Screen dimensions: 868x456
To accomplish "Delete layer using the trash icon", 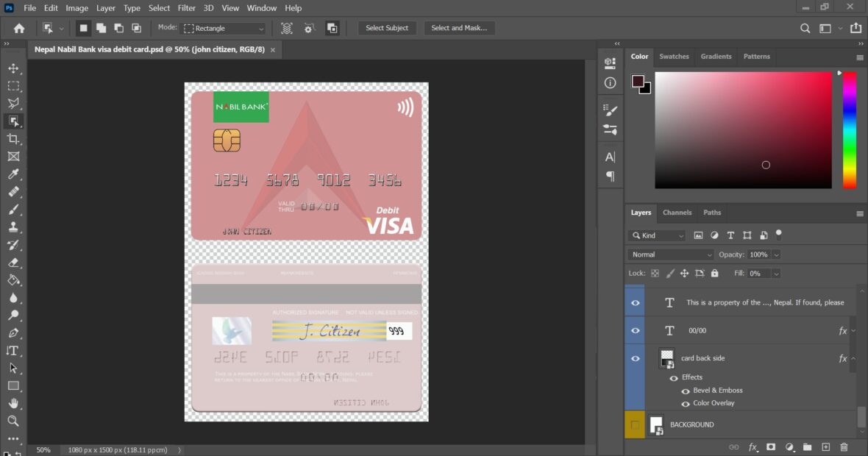I will point(844,446).
